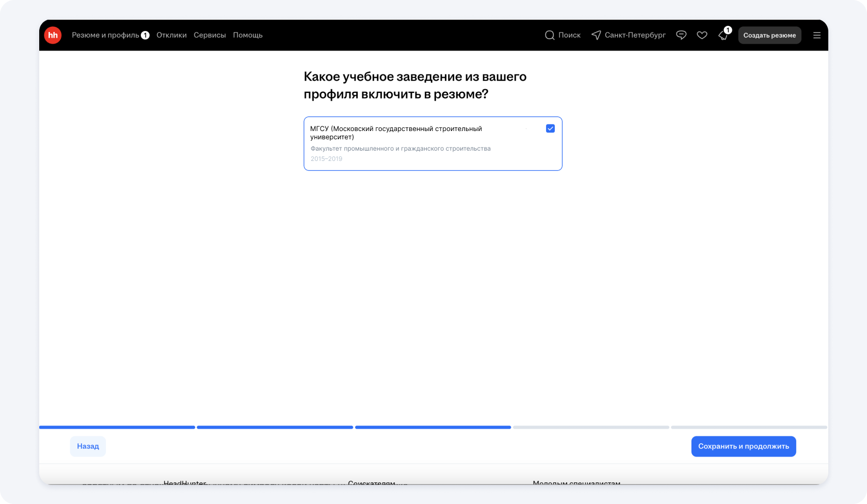867x504 pixels.
Task: Open the search magnifier icon
Action: (x=550, y=35)
